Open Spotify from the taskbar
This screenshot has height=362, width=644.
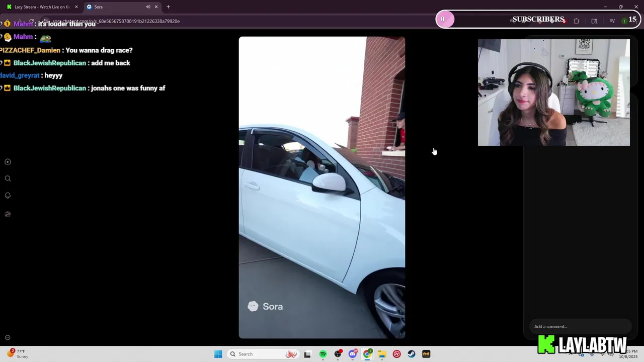coord(323,354)
